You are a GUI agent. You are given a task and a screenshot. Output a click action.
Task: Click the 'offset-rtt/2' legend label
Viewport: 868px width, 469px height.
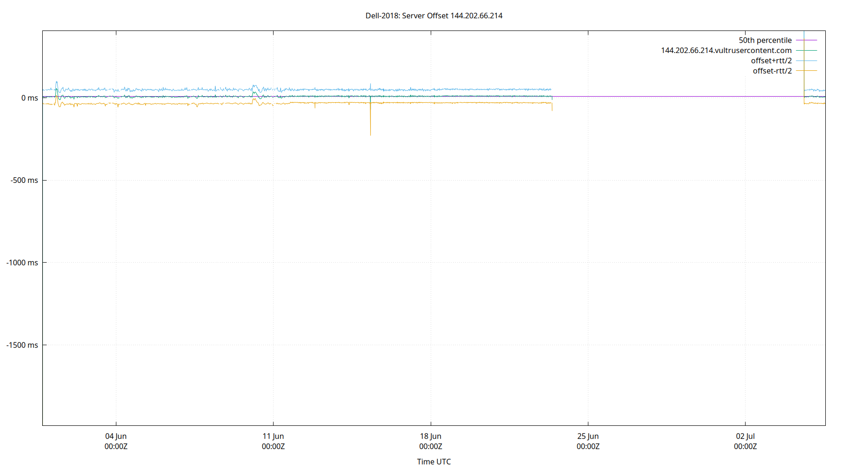coord(772,71)
